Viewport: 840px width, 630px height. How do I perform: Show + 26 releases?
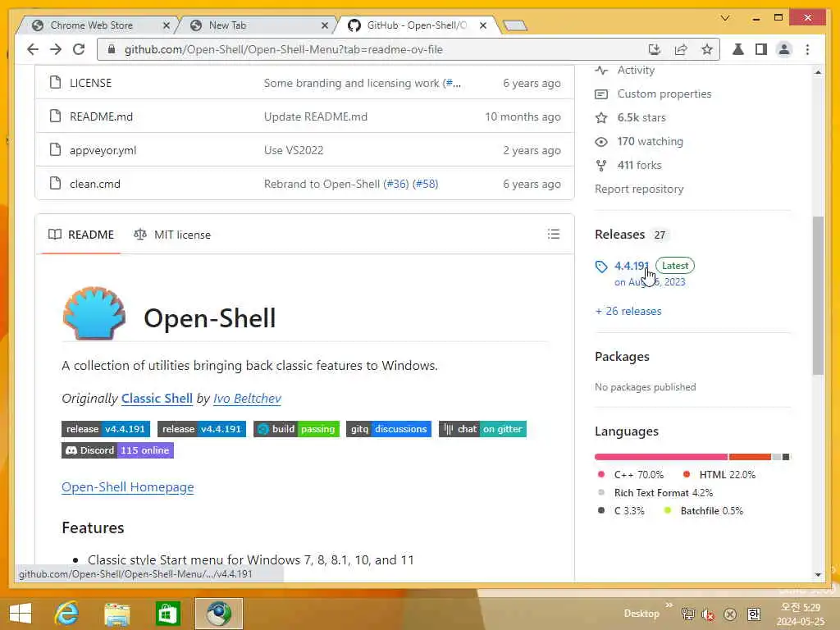[x=628, y=311]
